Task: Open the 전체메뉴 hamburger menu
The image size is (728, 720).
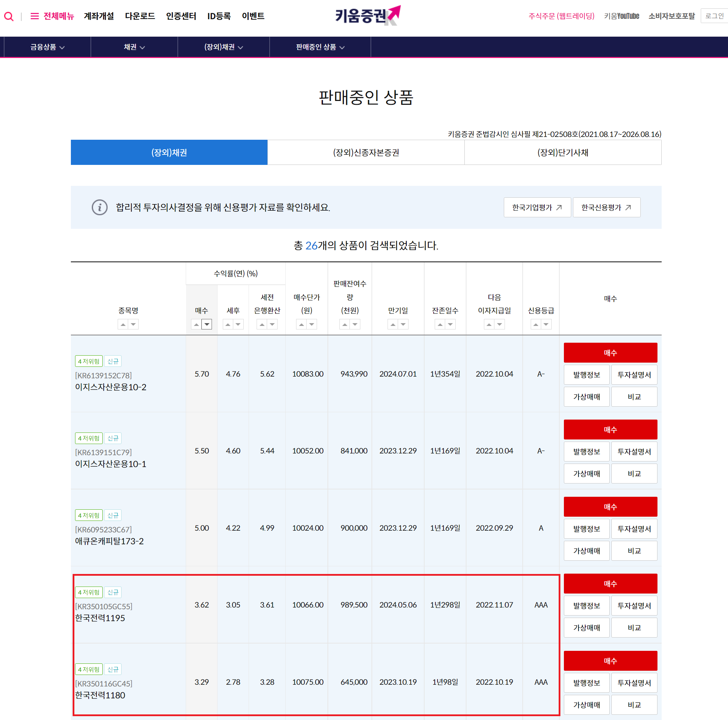Action: (x=52, y=16)
